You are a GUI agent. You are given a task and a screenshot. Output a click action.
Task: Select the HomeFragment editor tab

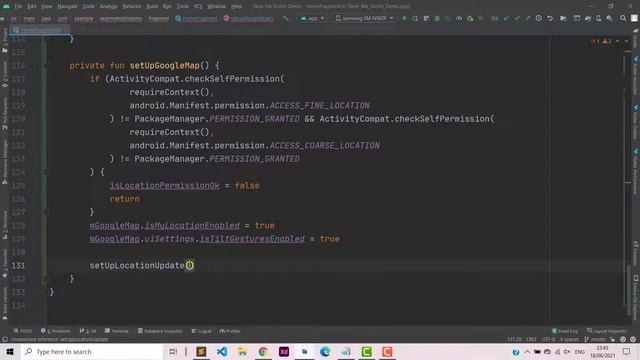tap(40, 30)
